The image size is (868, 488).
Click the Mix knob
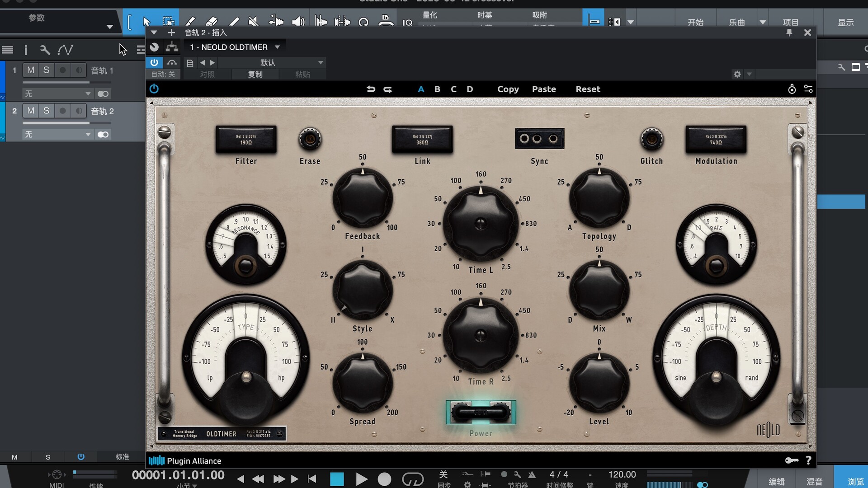599,291
